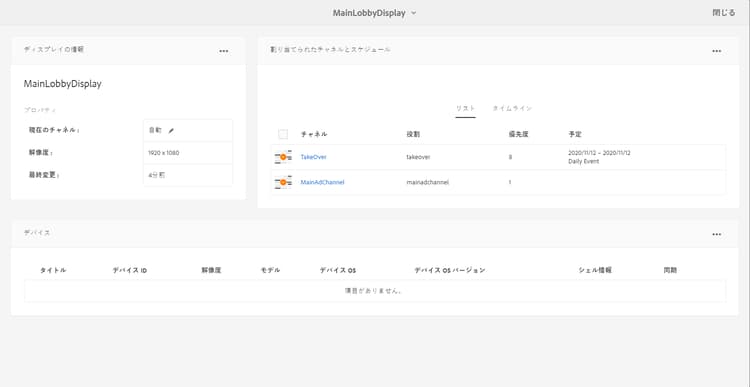Click the 予定 column header
The height and width of the screenshot is (387, 750).
click(x=574, y=134)
